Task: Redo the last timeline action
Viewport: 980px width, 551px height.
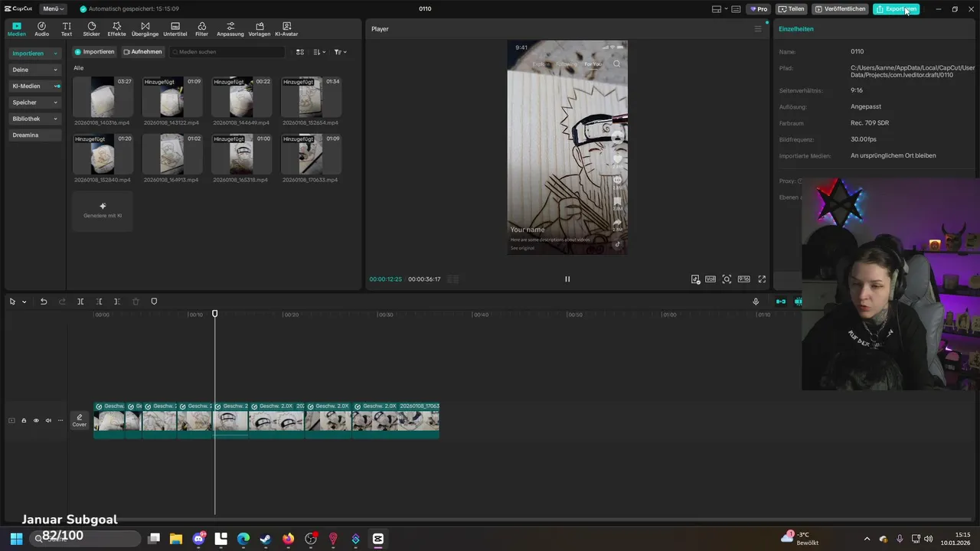Action: tap(62, 302)
